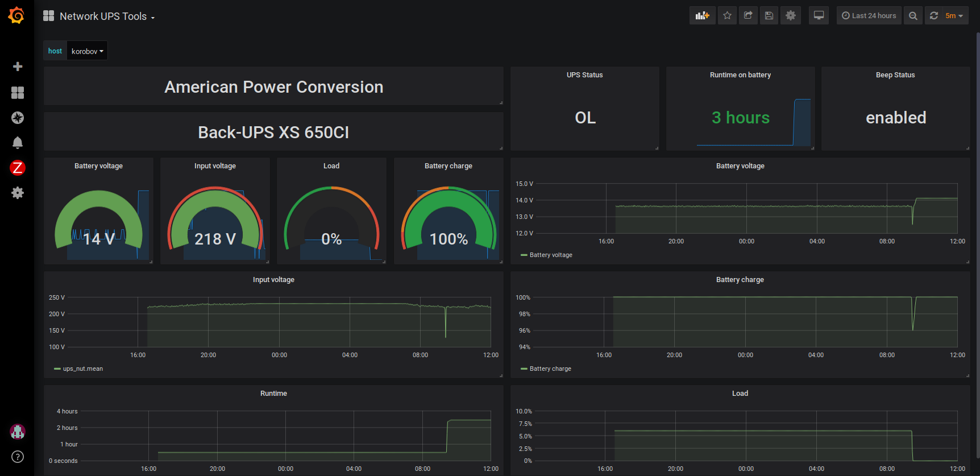Image resolution: width=980 pixels, height=476 pixels.
Task: Open the Zabbix plugin icon in sidebar
Action: [18, 168]
